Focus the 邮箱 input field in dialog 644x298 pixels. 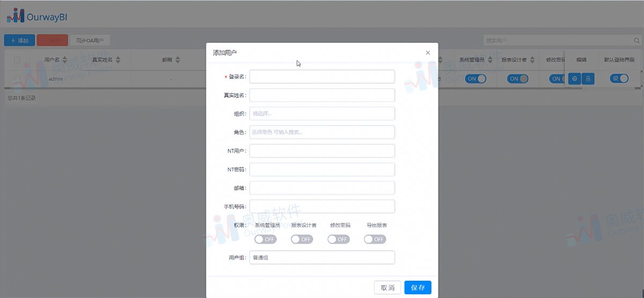pyautogui.click(x=322, y=188)
